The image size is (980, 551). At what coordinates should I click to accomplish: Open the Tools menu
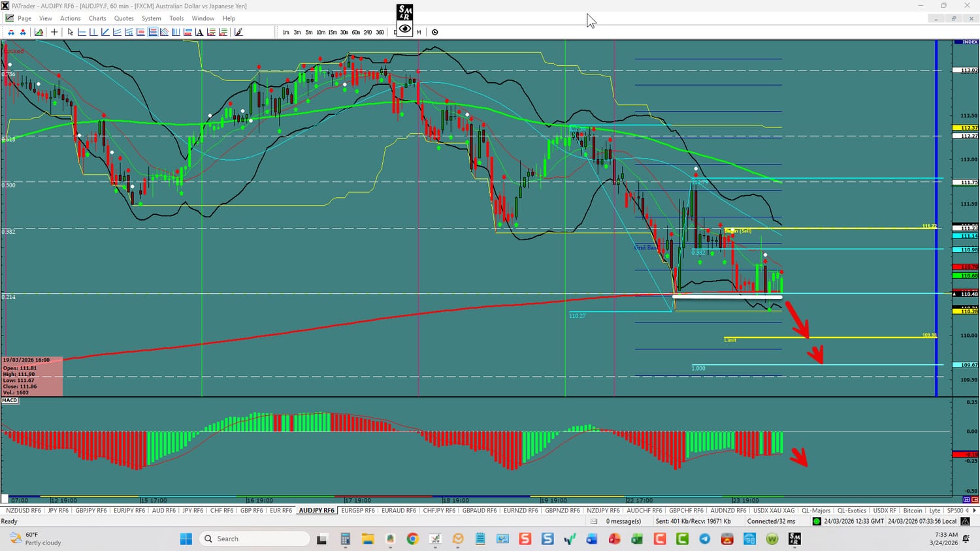[176, 18]
